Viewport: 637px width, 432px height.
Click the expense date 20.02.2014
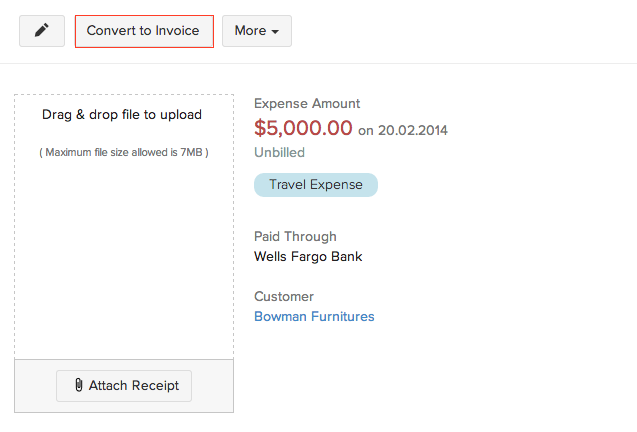[413, 130]
